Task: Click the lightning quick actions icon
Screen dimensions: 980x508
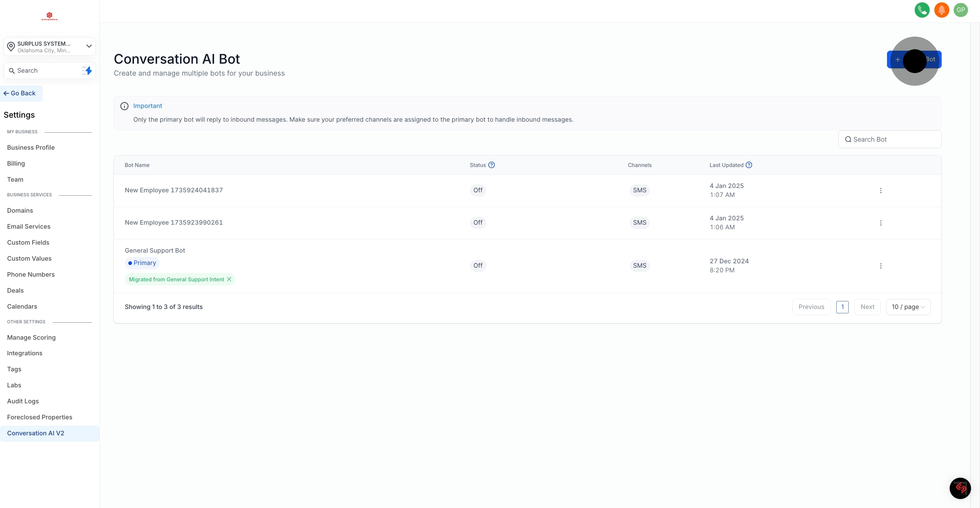Action: [x=87, y=70]
